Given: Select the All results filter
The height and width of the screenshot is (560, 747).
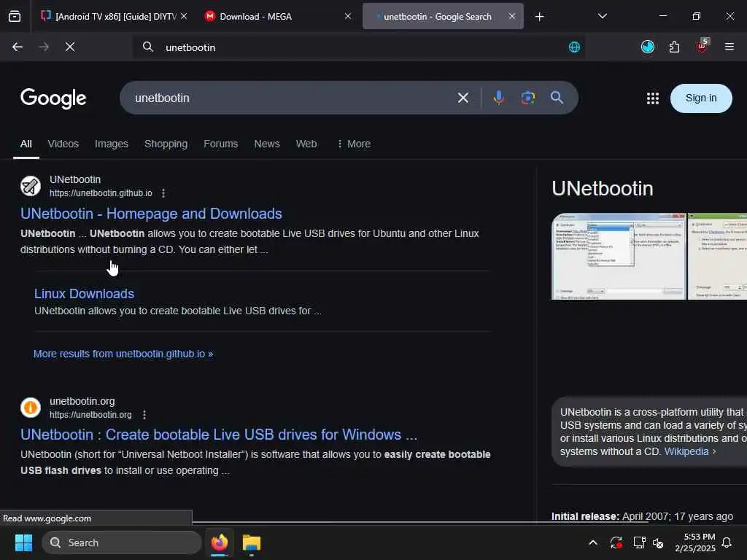Looking at the screenshot, I should click(x=26, y=144).
